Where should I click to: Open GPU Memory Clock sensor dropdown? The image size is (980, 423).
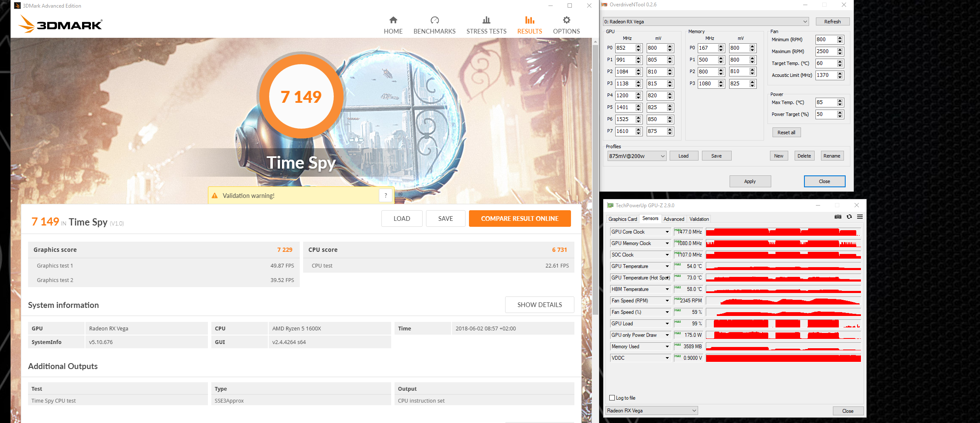click(667, 243)
